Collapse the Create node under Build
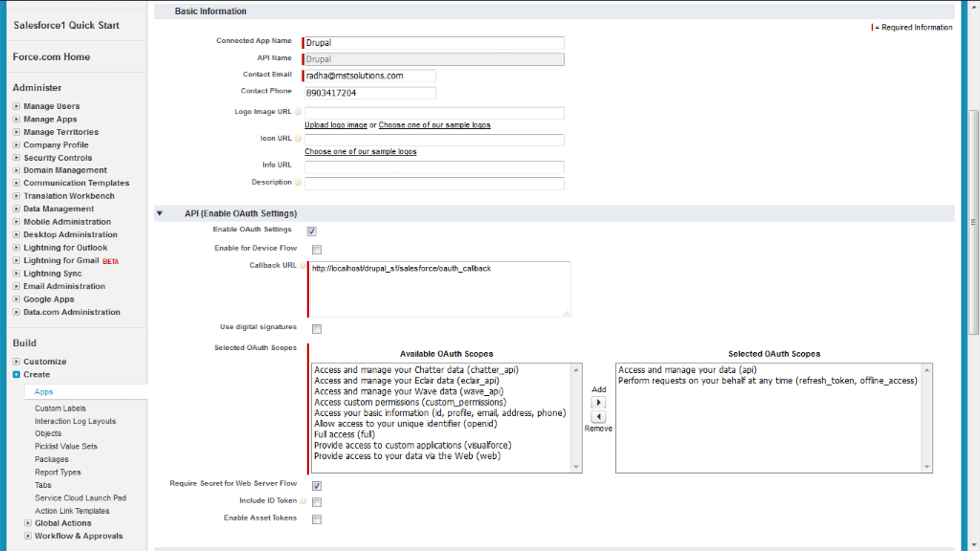The height and width of the screenshot is (551, 980). coord(16,375)
